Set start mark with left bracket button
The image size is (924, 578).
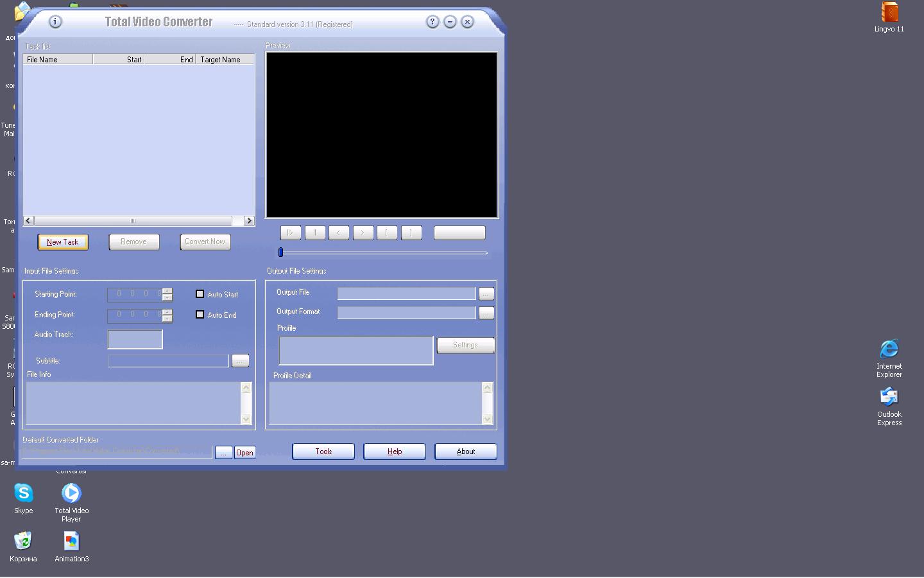[x=387, y=233]
